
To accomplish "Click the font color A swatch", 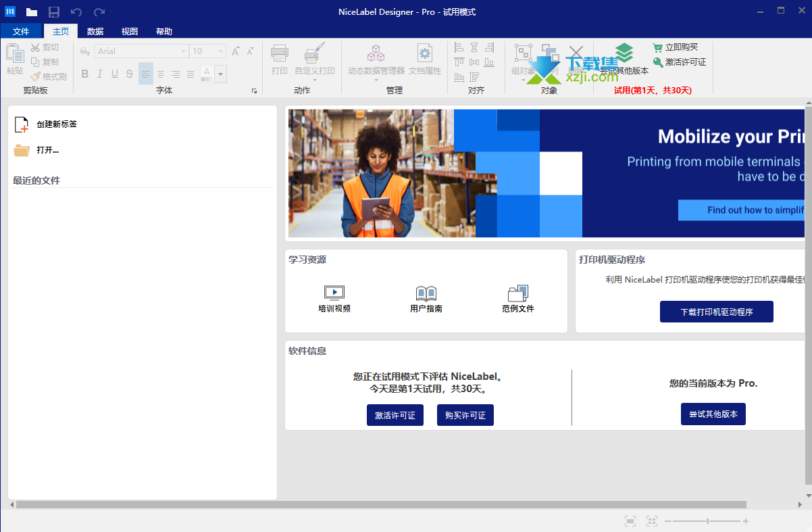I will 207,74.
